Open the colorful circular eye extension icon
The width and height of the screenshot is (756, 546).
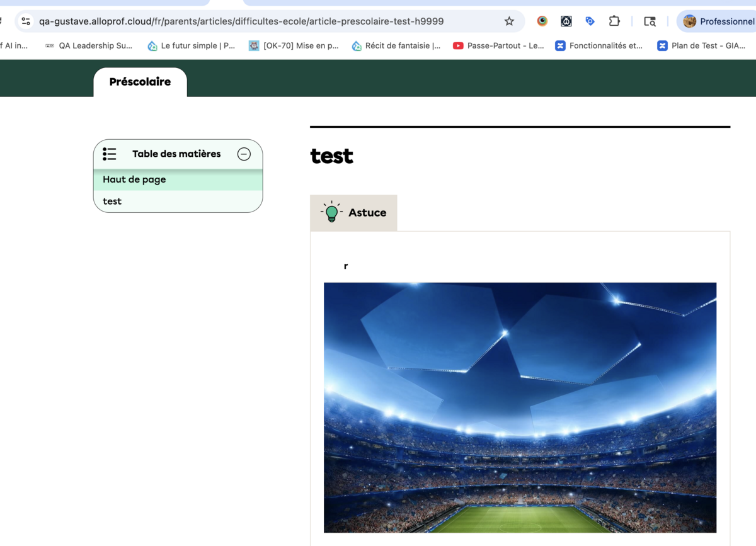pyautogui.click(x=542, y=21)
